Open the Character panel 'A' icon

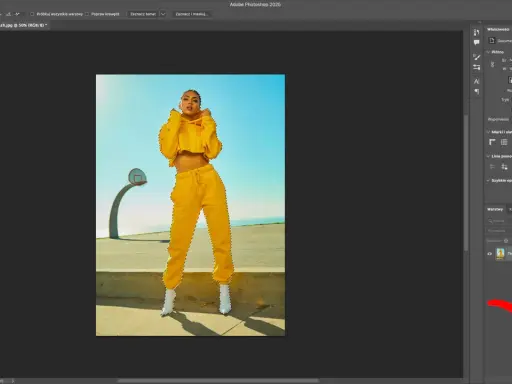[x=476, y=81]
